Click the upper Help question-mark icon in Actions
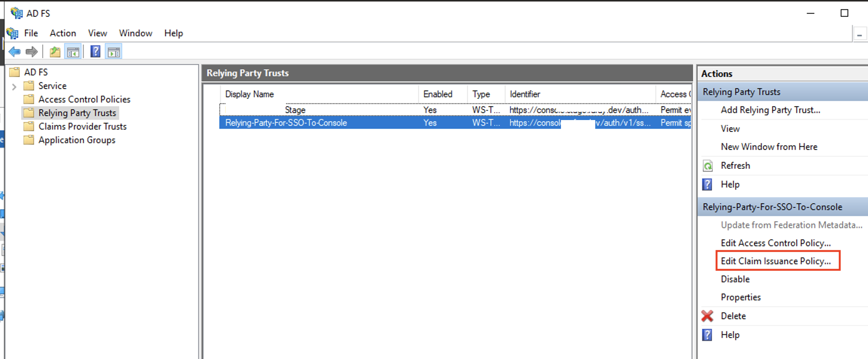Viewport: 868px width, 359px height. pos(707,184)
